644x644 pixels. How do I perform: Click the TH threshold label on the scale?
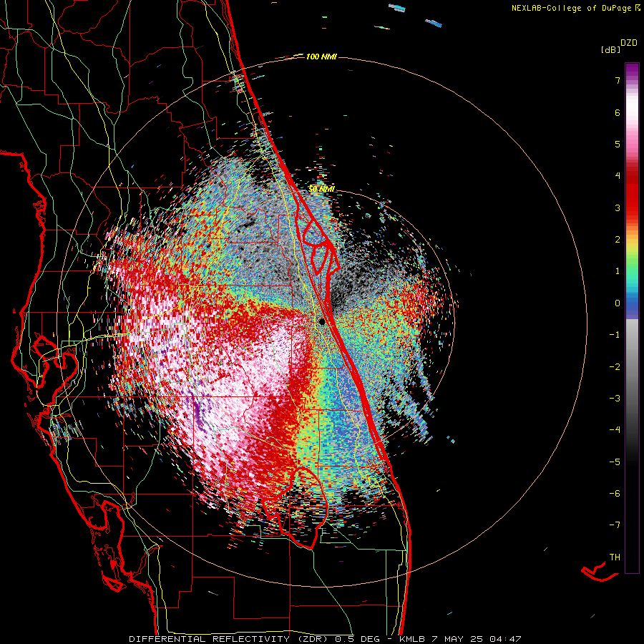(x=615, y=557)
